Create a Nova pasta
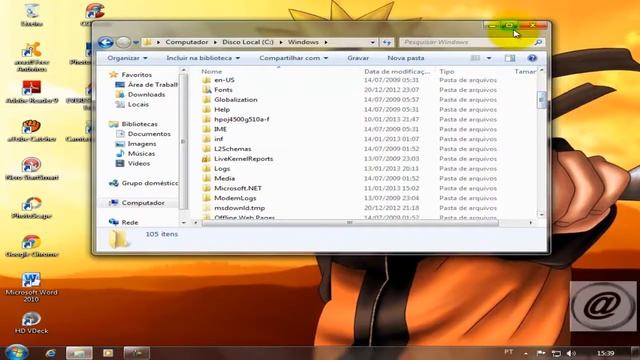 click(406, 58)
